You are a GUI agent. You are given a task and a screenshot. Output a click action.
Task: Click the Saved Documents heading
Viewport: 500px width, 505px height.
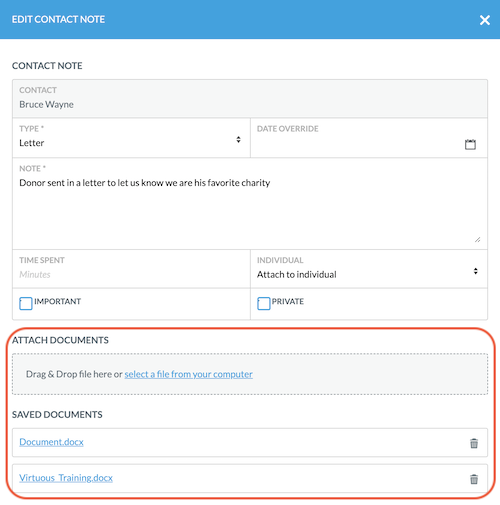pyautogui.click(x=57, y=414)
